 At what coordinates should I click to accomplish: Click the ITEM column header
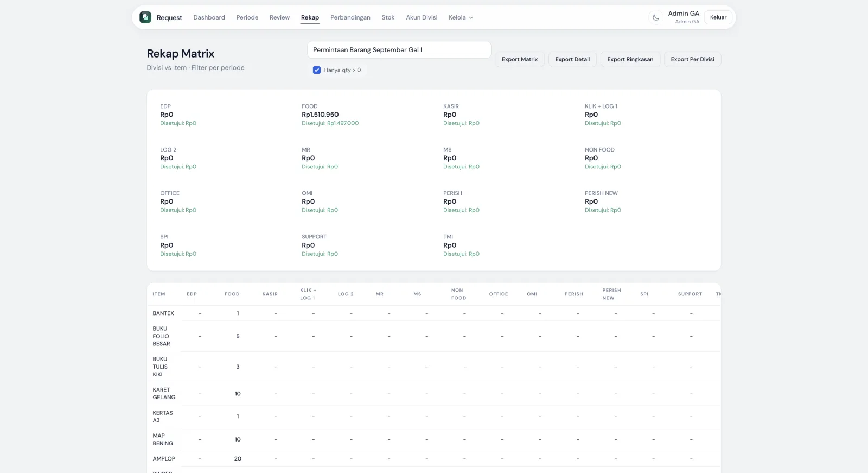coord(159,294)
